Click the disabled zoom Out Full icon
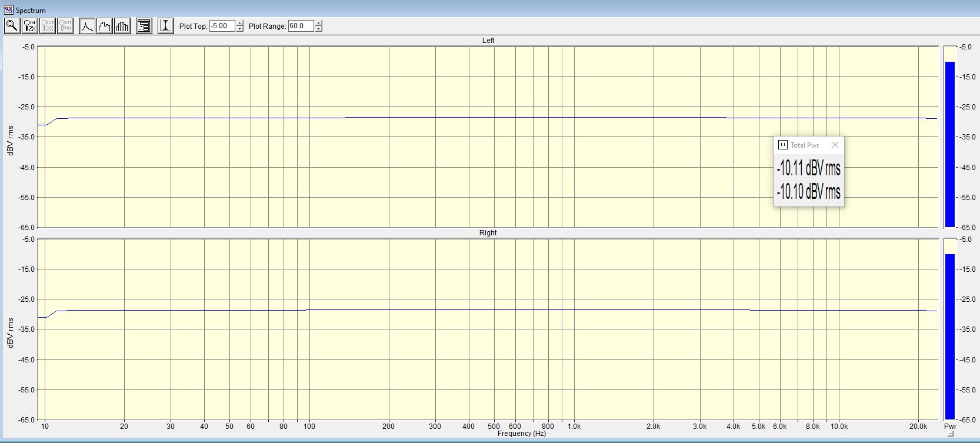The image size is (980, 443). (65, 26)
